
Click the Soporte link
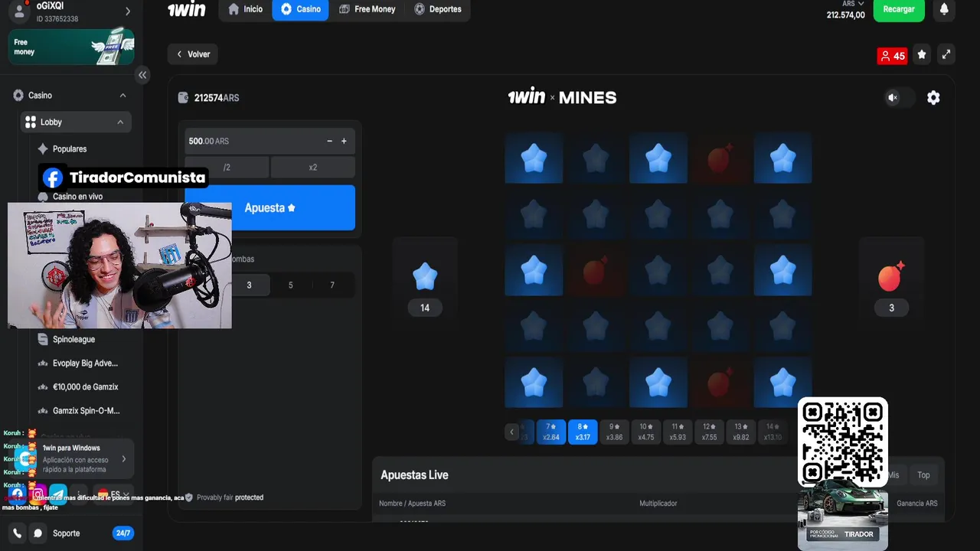pyautogui.click(x=66, y=533)
